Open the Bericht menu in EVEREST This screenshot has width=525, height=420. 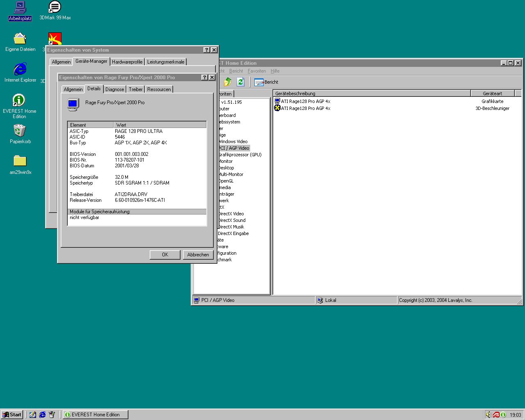tap(236, 71)
